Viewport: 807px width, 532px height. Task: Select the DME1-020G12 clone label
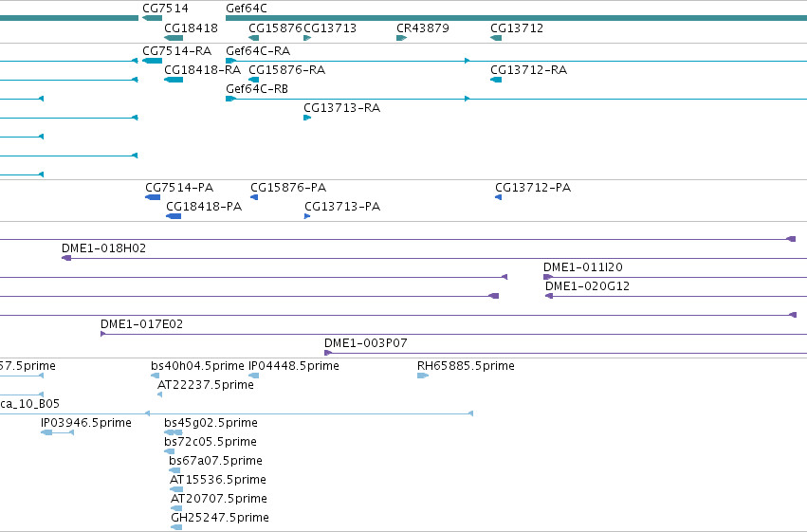587,286
